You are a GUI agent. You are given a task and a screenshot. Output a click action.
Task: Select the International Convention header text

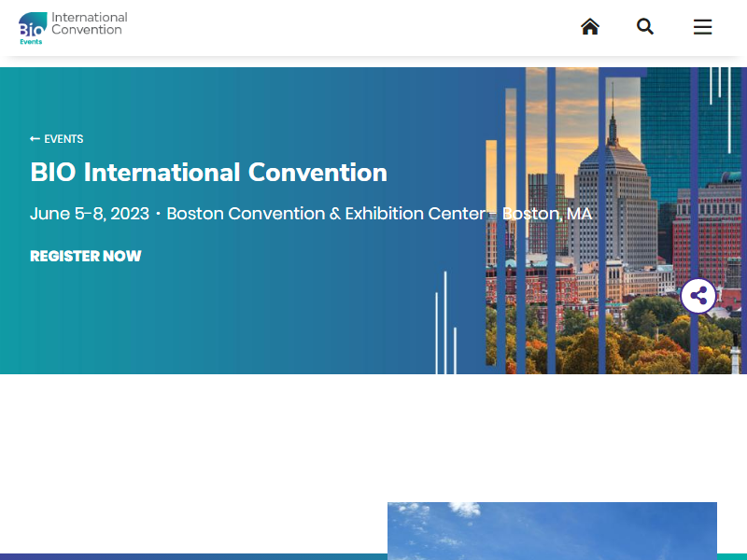point(91,24)
